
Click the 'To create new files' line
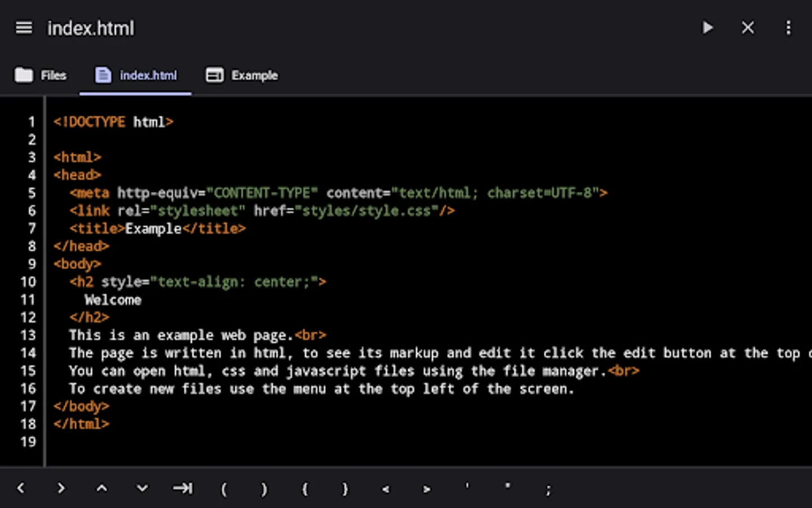pyautogui.click(x=321, y=389)
